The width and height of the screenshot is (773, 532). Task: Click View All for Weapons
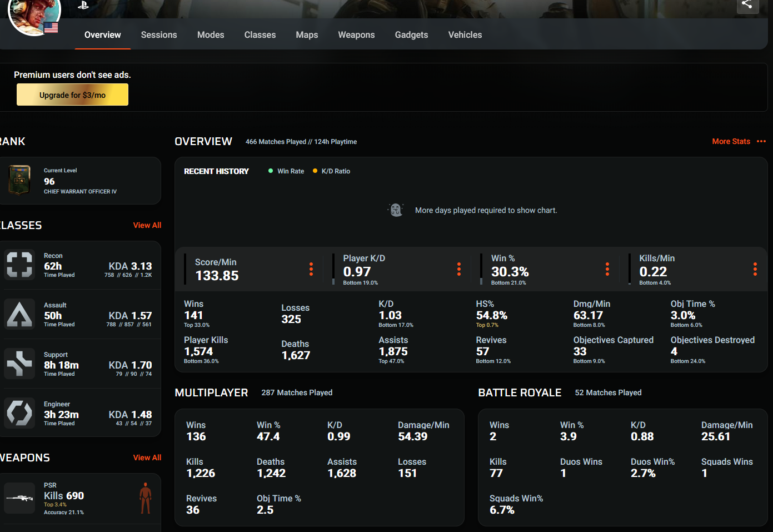[147, 458]
